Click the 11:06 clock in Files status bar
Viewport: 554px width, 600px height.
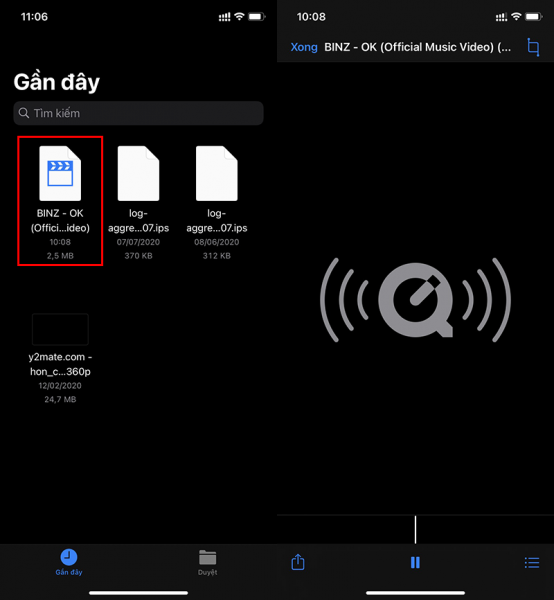pyautogui.click(x=34, y=17)
